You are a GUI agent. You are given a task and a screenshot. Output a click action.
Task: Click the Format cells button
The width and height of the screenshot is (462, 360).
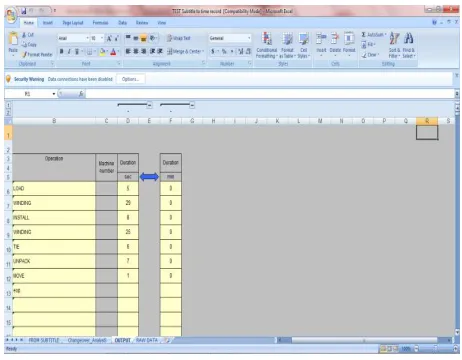coord(349,43)
